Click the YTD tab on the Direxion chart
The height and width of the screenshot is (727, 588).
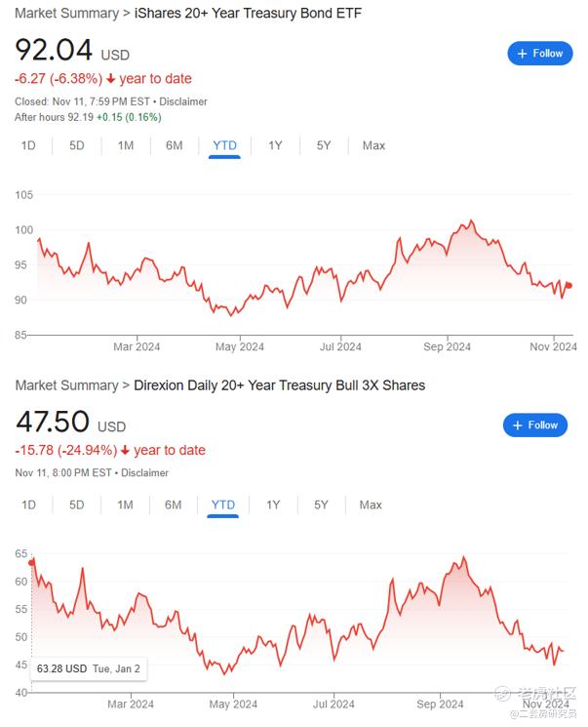(223, 505)
